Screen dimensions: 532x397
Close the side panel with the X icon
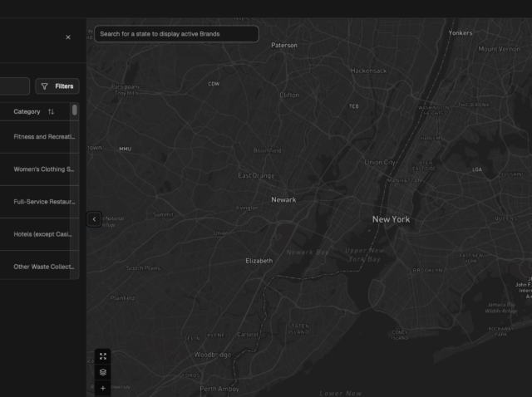(x=68, y=37)
